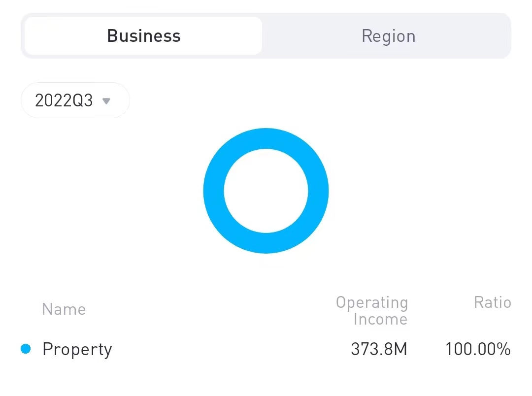
Task: Click the arrow beside 2022Q3
Action: click(x=106, y=101)
